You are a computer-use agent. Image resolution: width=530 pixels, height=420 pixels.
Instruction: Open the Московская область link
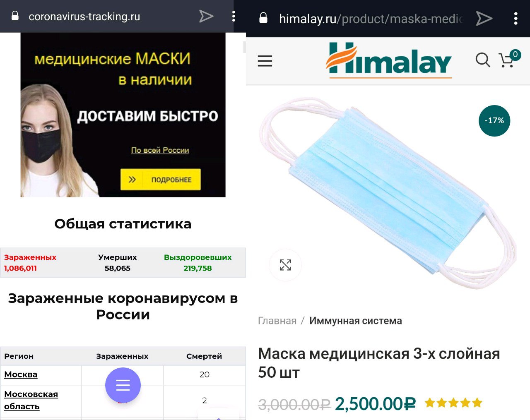(x=31, y=400)
